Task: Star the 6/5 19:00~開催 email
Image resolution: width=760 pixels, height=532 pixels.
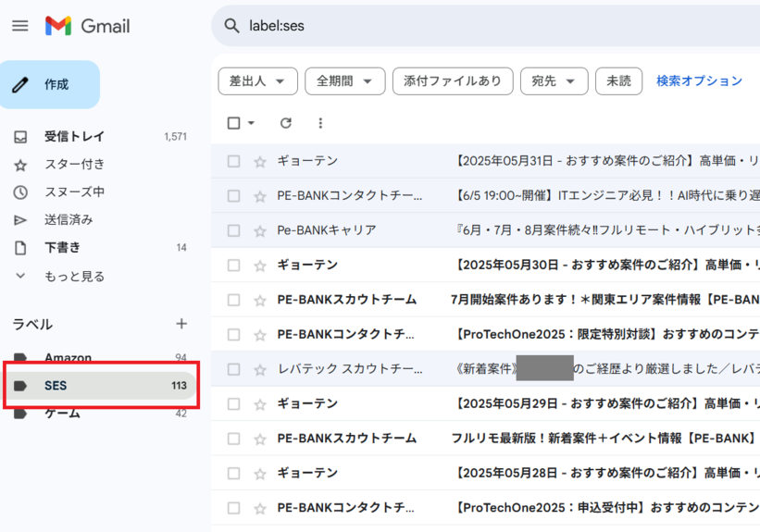Action: tap(260, 196)
